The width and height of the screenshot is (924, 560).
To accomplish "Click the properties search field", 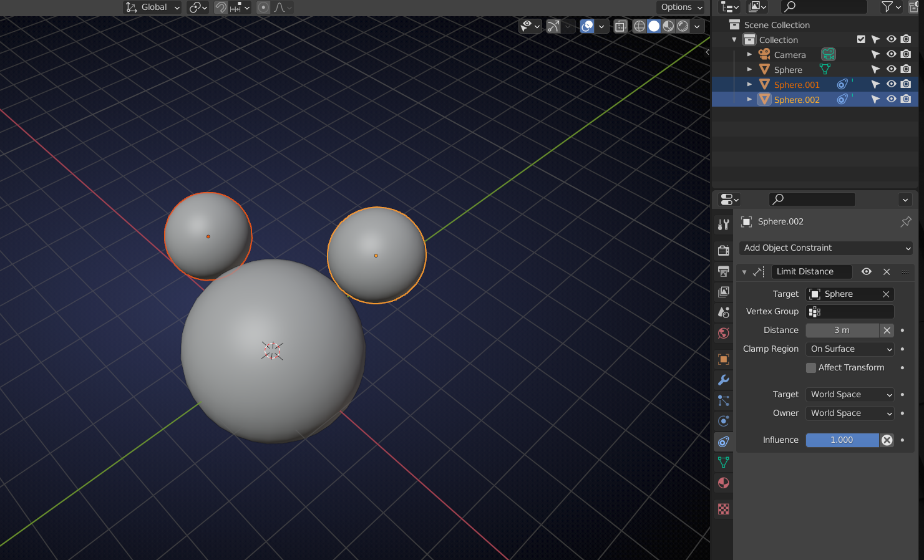I will (812, 199).
